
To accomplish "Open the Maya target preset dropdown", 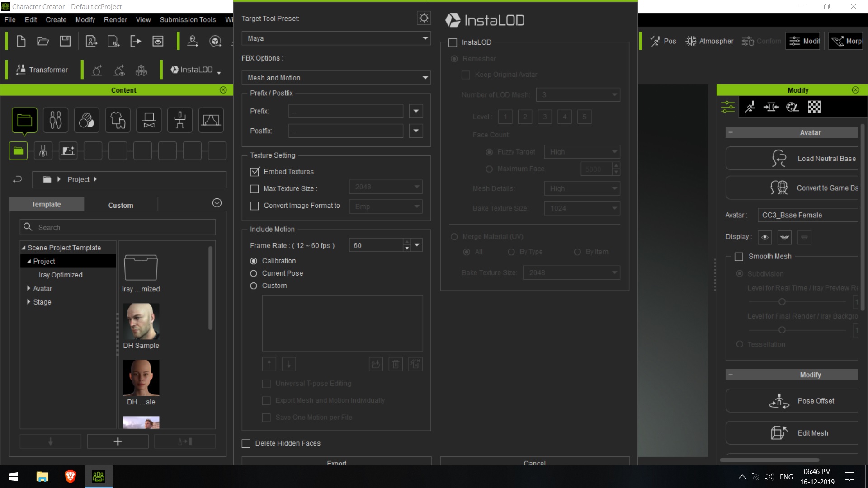I will click(336, 38).
